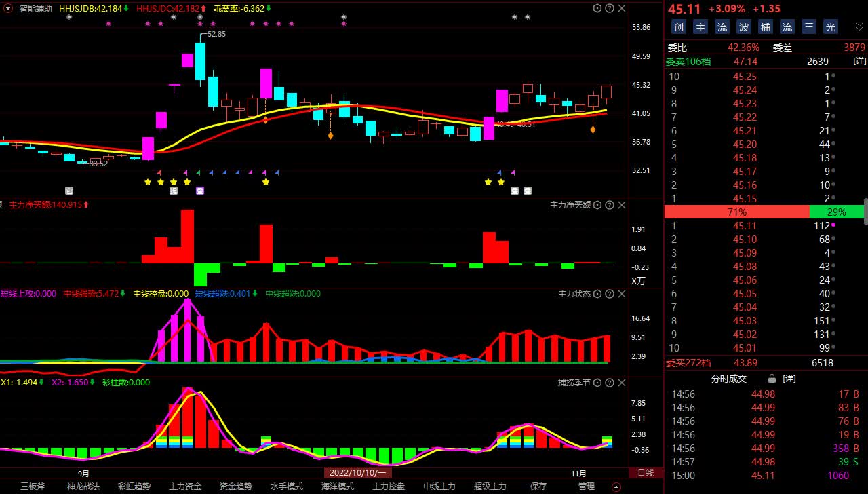The image size is (868, 494).
Task: Show help for the 主力净买额 indicator
Action: 610,205
